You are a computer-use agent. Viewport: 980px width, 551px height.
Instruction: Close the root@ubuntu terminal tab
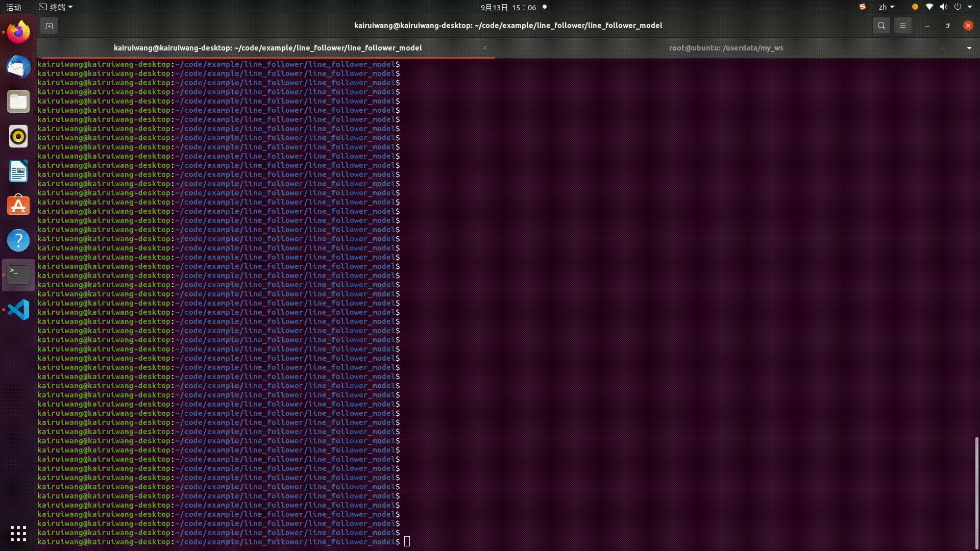pyautogui.click(x=943, y=48)
